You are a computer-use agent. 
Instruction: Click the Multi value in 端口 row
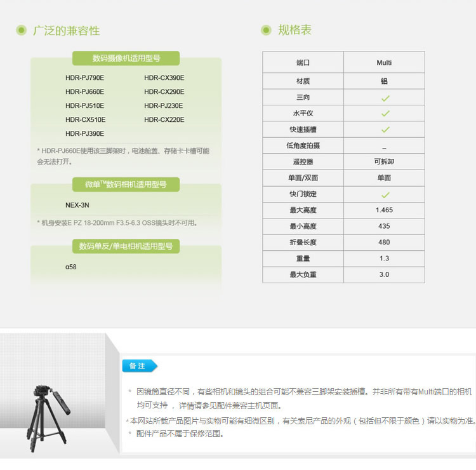point(384,63)
